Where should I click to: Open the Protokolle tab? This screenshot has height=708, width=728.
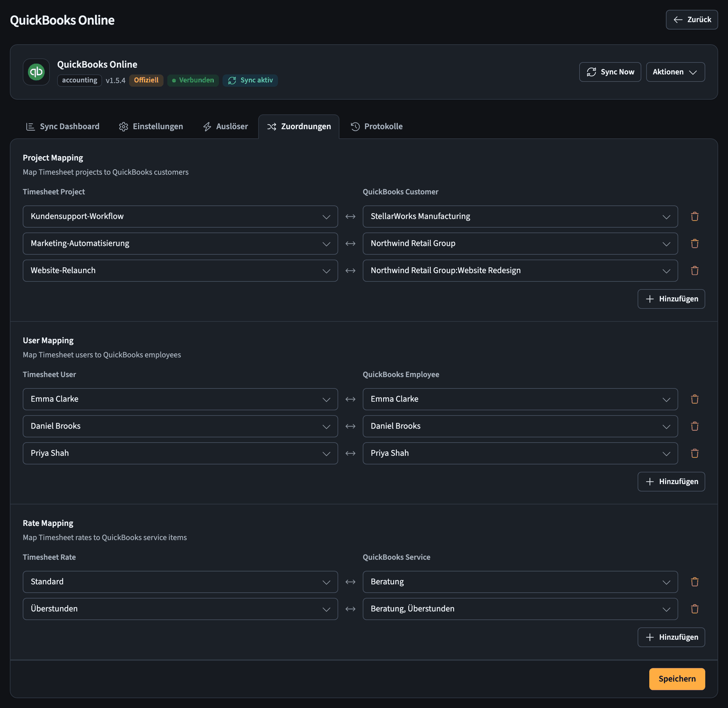click(377, 127)
